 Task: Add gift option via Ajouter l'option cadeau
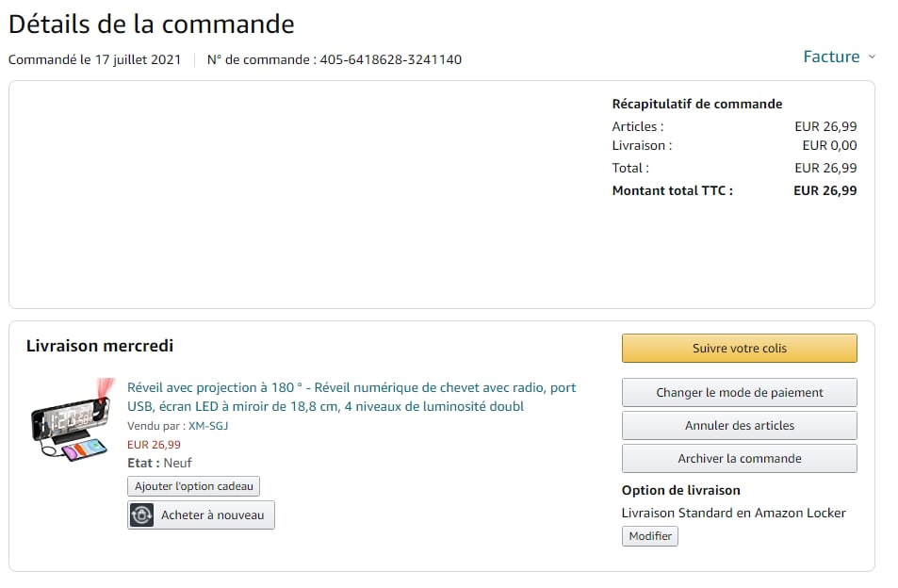pyautogui.click(x=194, y=486)
